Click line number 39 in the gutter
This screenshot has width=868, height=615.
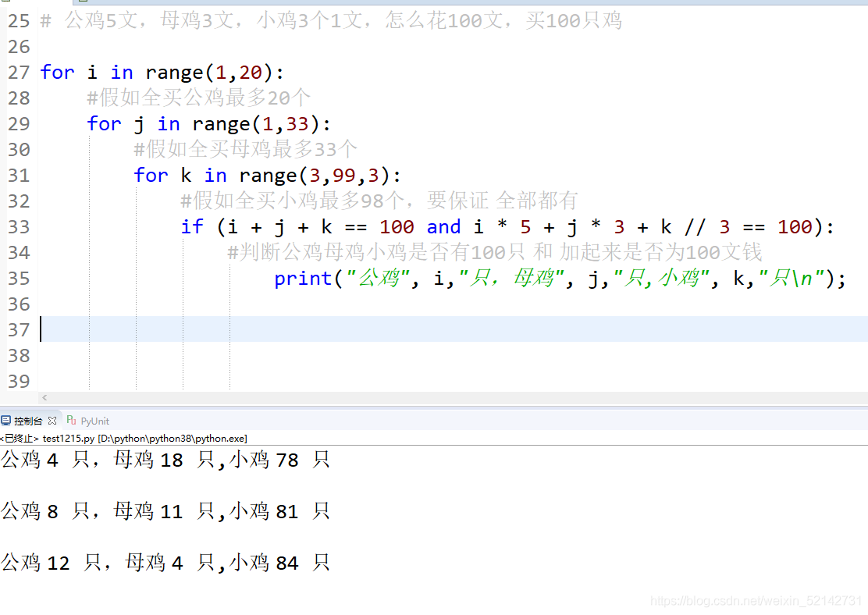click(19, 382)
